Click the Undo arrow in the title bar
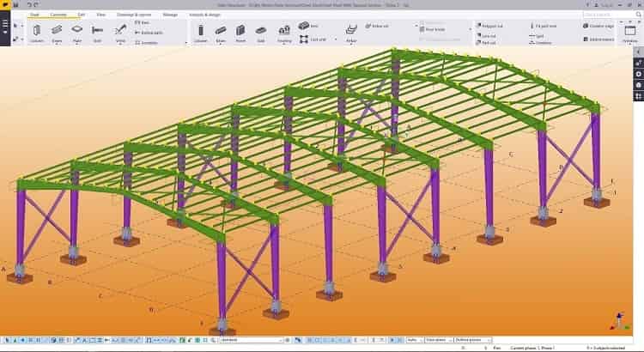 (28, 4)
